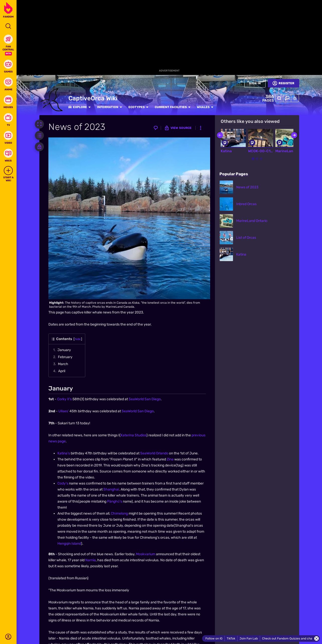Open the TV icon in sidebar
The width and height of the screenshot is (322, 644).
(x=8, y=118)
